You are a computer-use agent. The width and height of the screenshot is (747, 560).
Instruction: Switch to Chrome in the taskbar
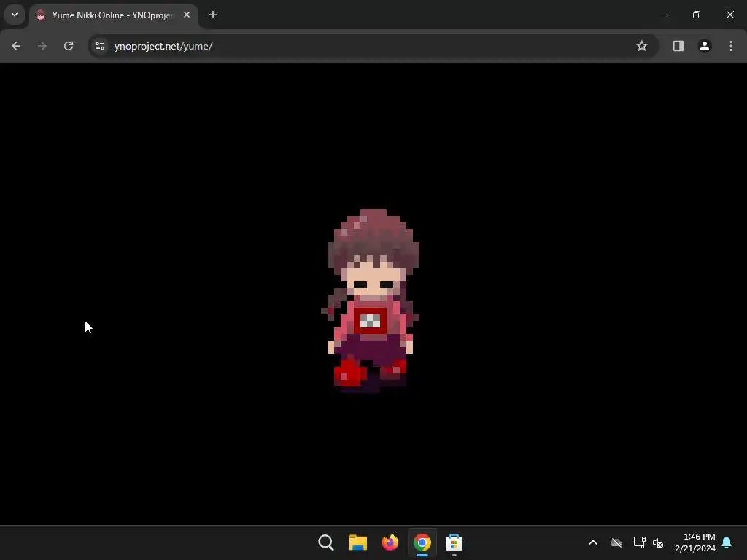click(422, 542)
